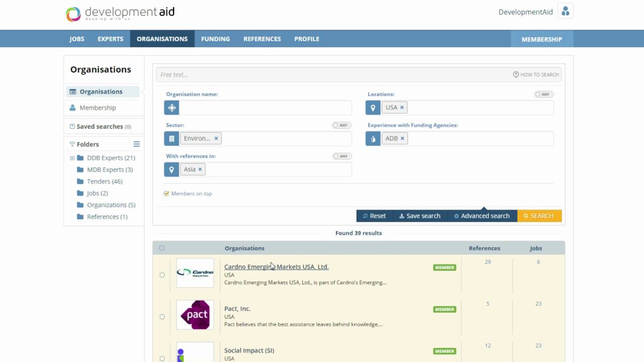Viewport: 644px width, 362px height.
Task: Open the EXPERTS menu tab
Action: click(x=111, y=39)
